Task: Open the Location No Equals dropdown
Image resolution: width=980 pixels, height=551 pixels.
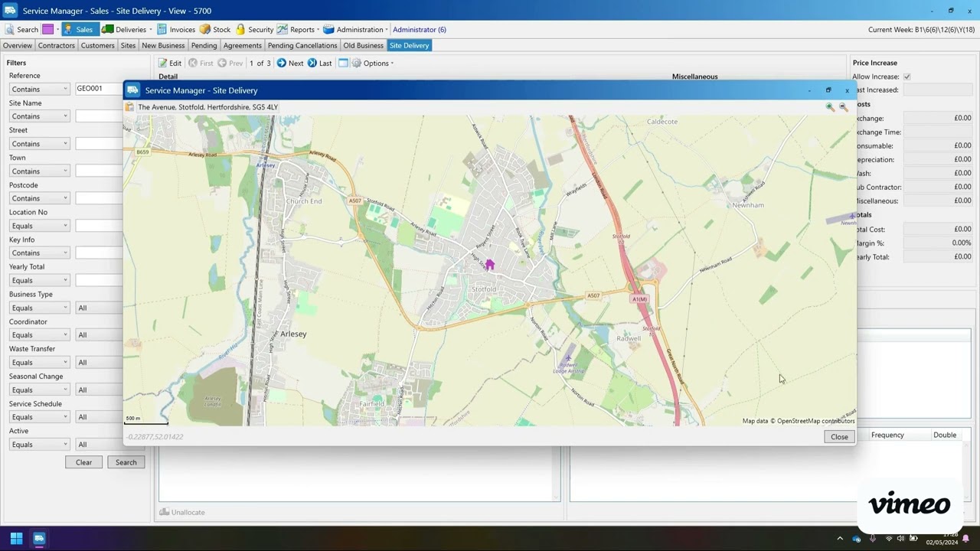Action: [x=39, y=226]
